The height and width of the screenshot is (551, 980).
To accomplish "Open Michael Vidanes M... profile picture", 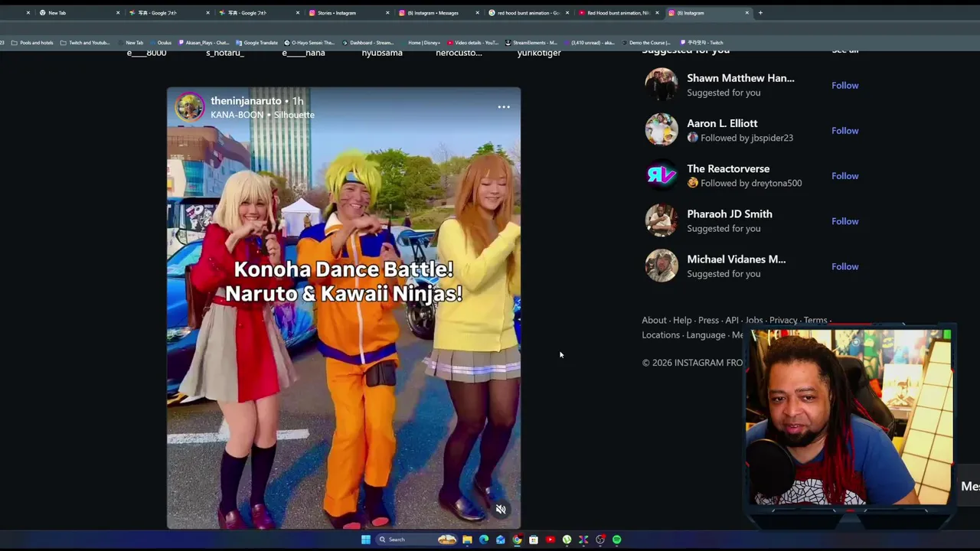I will [x=661, y=266].
